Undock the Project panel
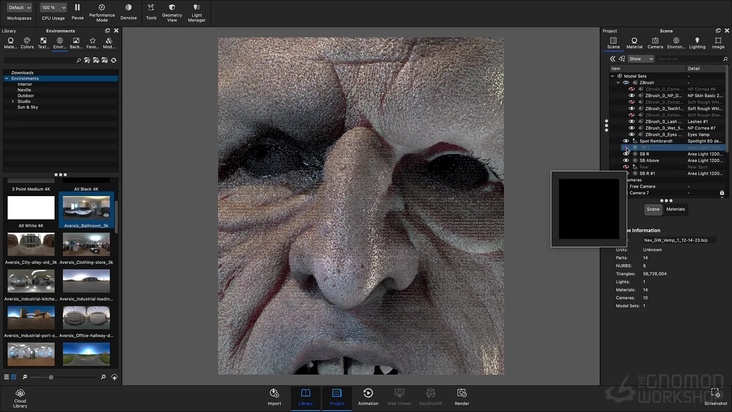This screenshot has height=412, width=732. coord(718,31)
